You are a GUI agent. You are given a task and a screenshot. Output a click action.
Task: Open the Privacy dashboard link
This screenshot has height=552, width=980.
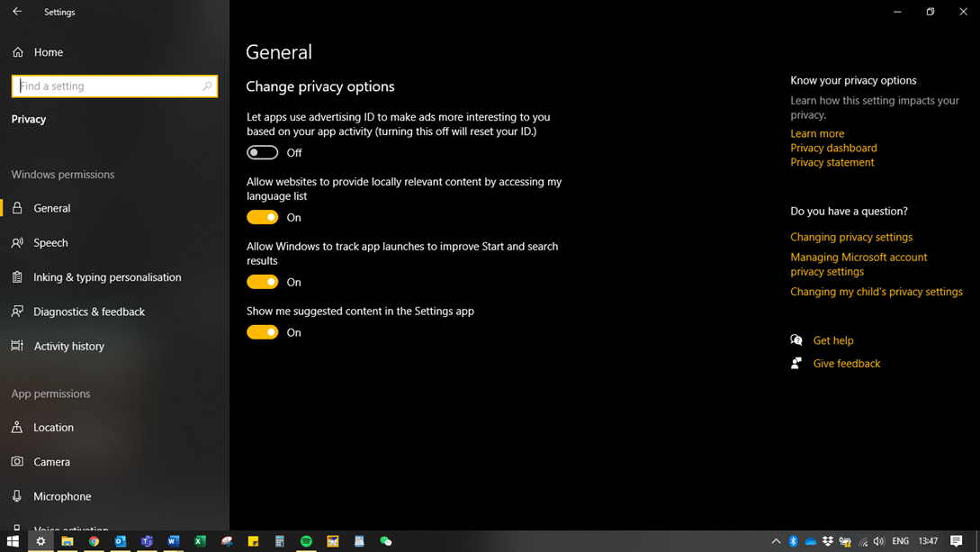[x=833, y=148]
